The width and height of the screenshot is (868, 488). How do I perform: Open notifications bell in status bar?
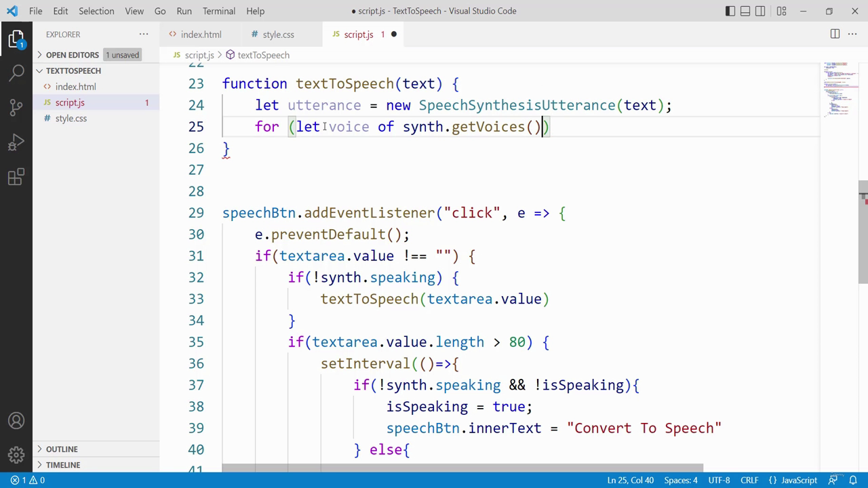point(853,480)
